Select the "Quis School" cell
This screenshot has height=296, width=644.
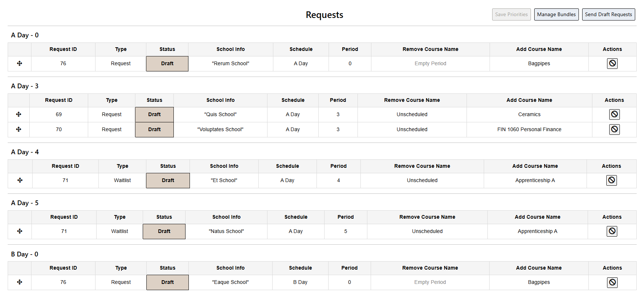tap(220, 114)
